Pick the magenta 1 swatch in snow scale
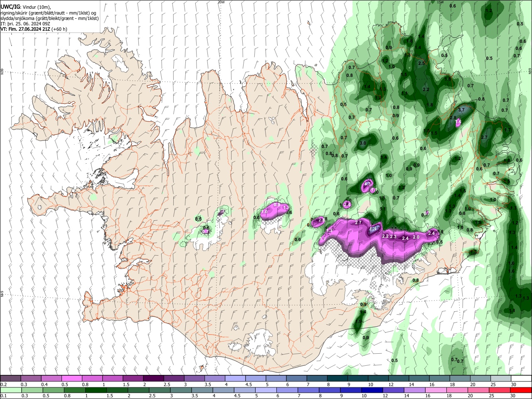The height and width of the screenshot is (399, 532). coord(112,379)
